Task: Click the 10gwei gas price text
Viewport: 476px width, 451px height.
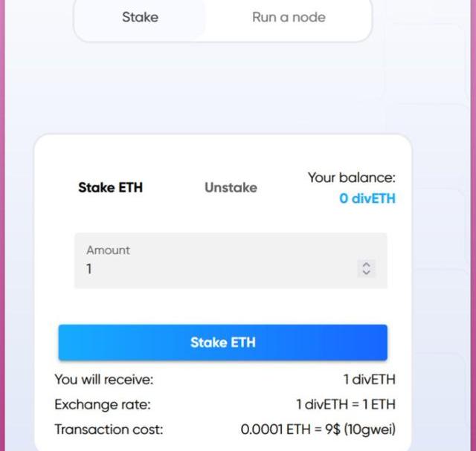Action: coord(370,429)
